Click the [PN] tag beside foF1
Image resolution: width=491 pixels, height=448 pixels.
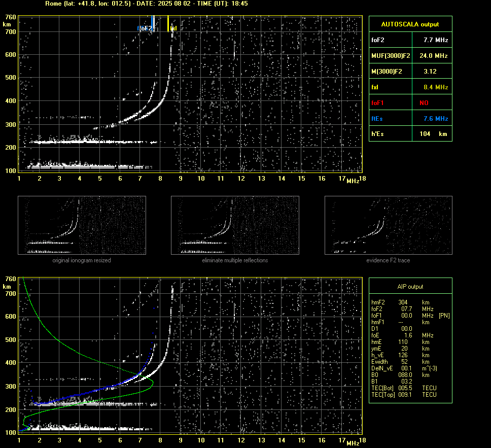(x=444, y=316)
